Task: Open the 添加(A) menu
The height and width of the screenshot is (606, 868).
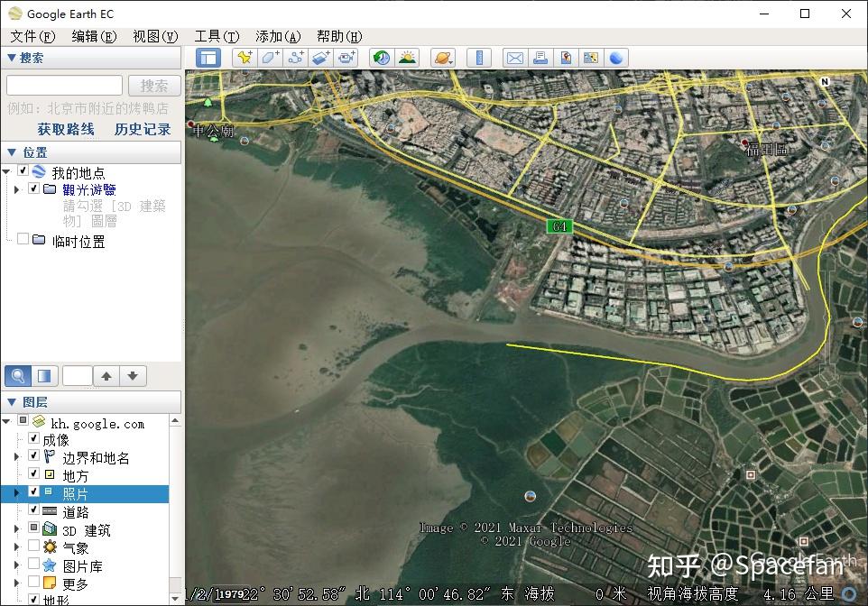Action: 278,37
